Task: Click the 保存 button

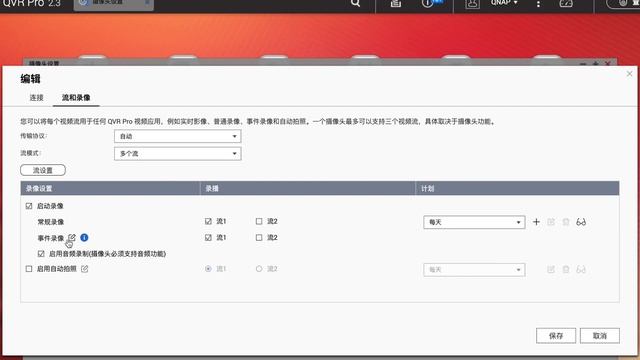Action: click(556, 336)
